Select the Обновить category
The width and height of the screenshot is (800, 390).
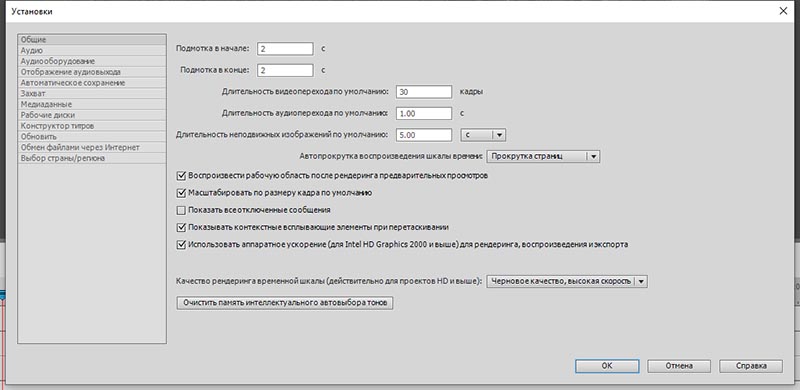pos(92,136)
